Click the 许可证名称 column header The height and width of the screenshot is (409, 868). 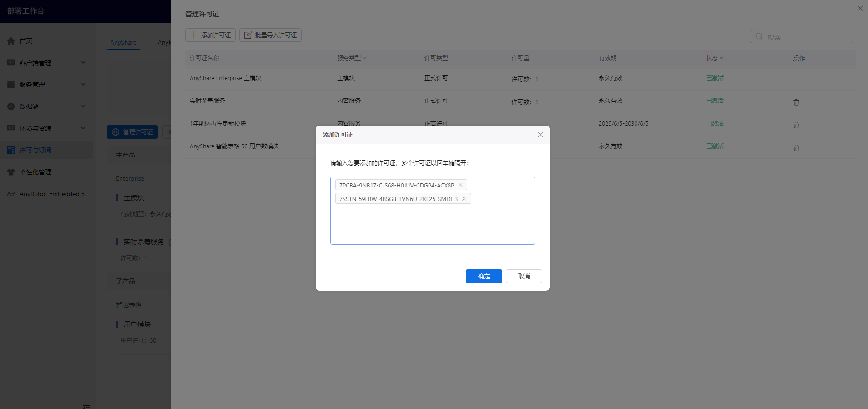pos(204,58)
